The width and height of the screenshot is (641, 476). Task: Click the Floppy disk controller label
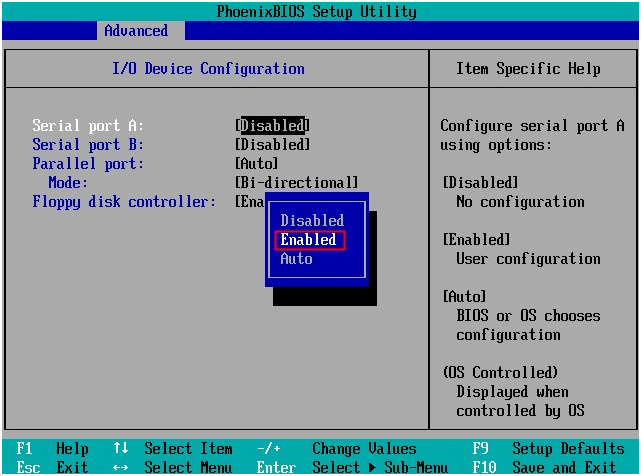(x=124, y=202)
